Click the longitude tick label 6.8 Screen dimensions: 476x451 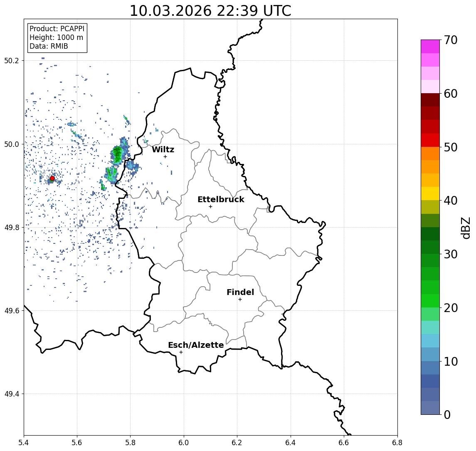pyautogui.click(x=397, y=443)
